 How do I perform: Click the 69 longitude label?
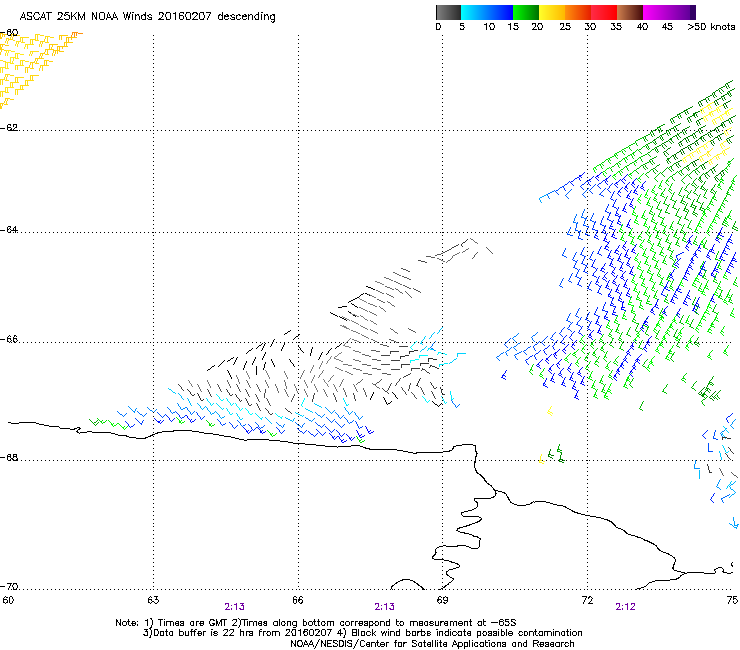pyautogui.click(x=442, y=600)
